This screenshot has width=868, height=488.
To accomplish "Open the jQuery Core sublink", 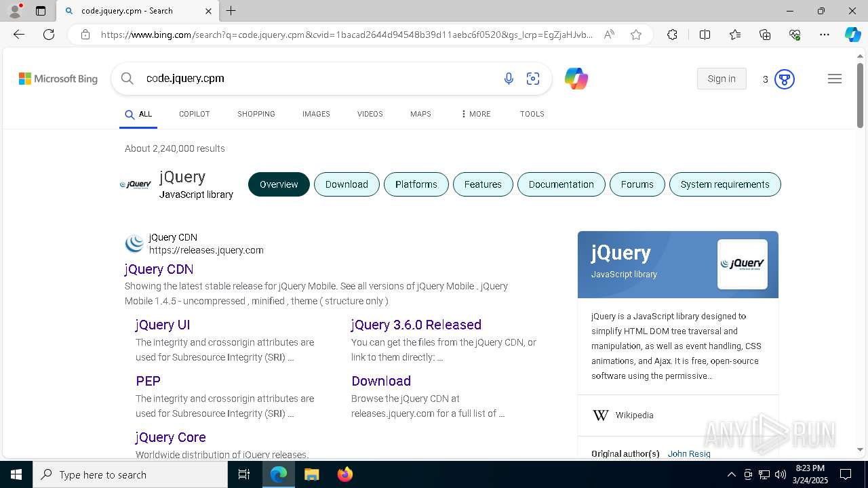I will pyautogui.click(x=171, y=437).
